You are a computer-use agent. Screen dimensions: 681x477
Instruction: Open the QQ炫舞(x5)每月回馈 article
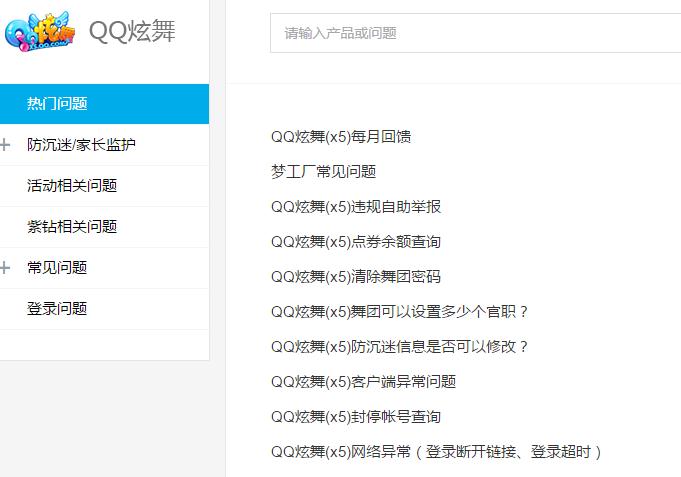(x=341, y=137)
